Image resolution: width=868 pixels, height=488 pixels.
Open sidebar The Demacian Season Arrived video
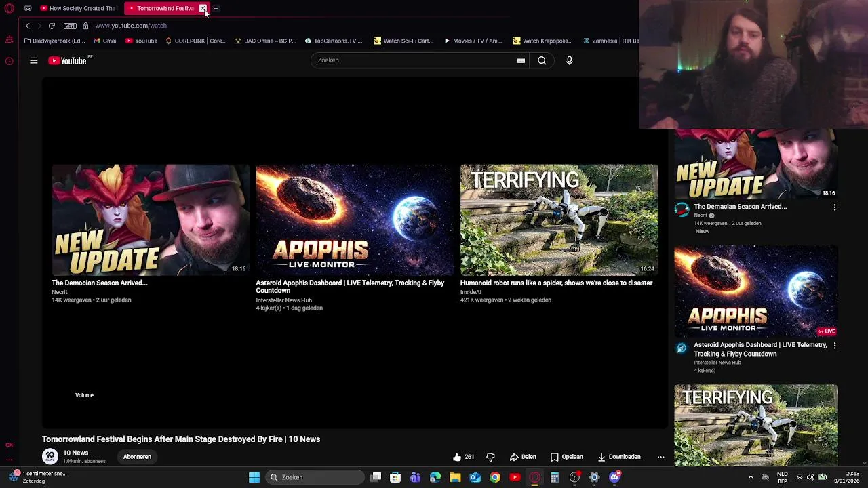pos(741,206)
